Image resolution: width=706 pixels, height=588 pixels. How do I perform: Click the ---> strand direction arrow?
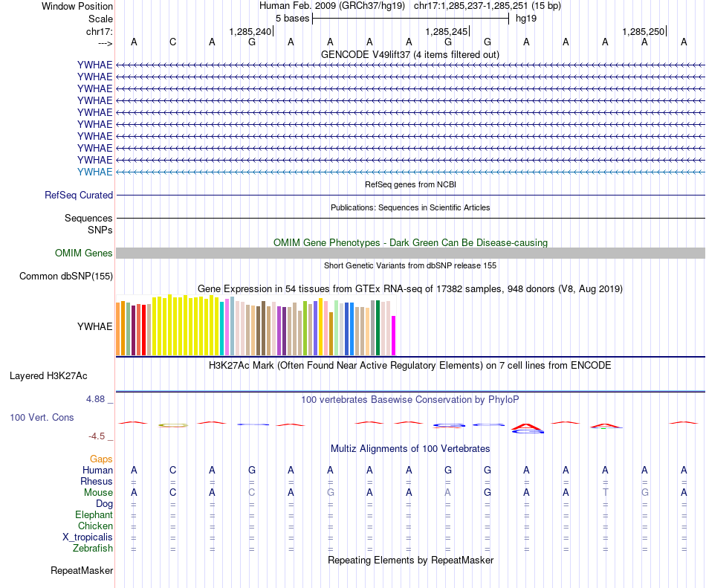[106, 43]
